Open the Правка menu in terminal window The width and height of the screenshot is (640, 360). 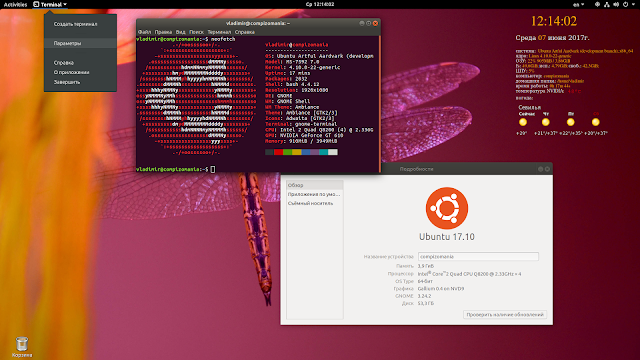coord(163,32)
